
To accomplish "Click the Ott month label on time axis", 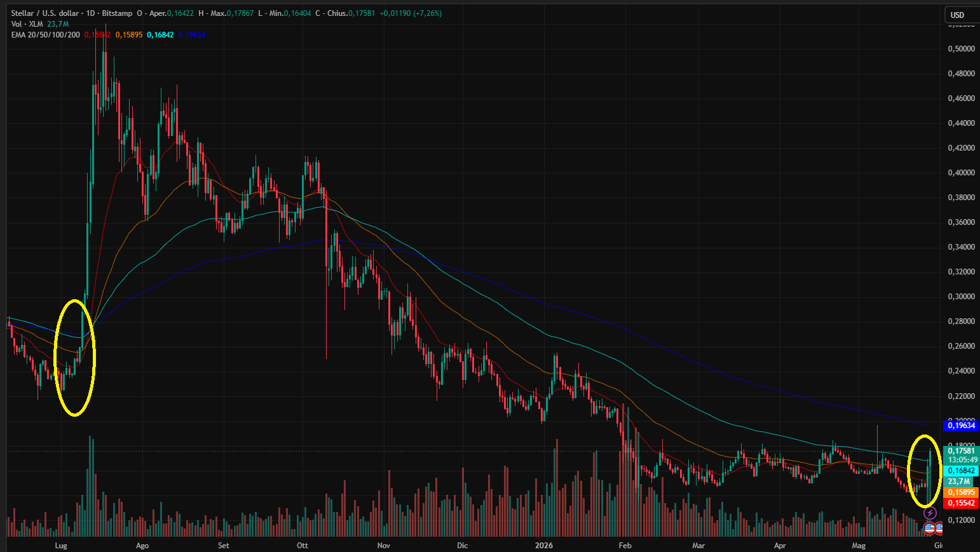I will (303, 546).
